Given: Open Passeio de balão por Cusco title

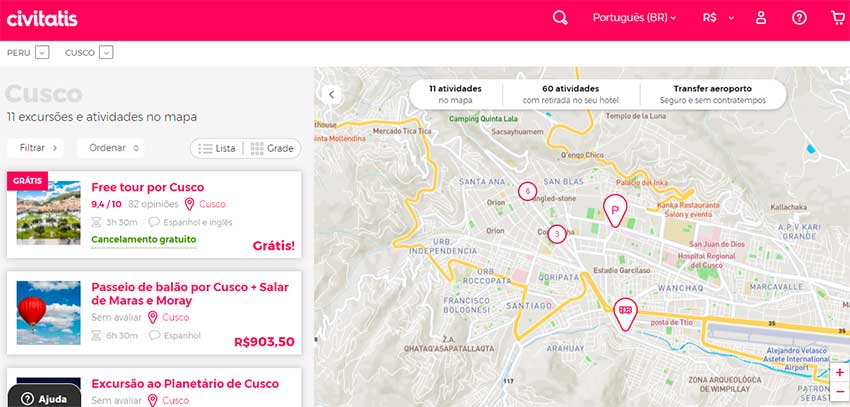Looking at the screenshot, I should pyautogui.click(x=190, y=294).
